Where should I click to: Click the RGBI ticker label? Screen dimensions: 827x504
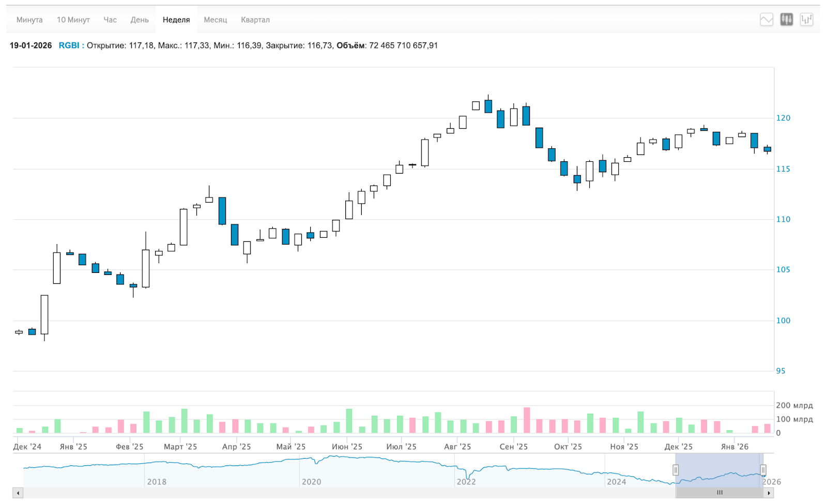[69, 45]
